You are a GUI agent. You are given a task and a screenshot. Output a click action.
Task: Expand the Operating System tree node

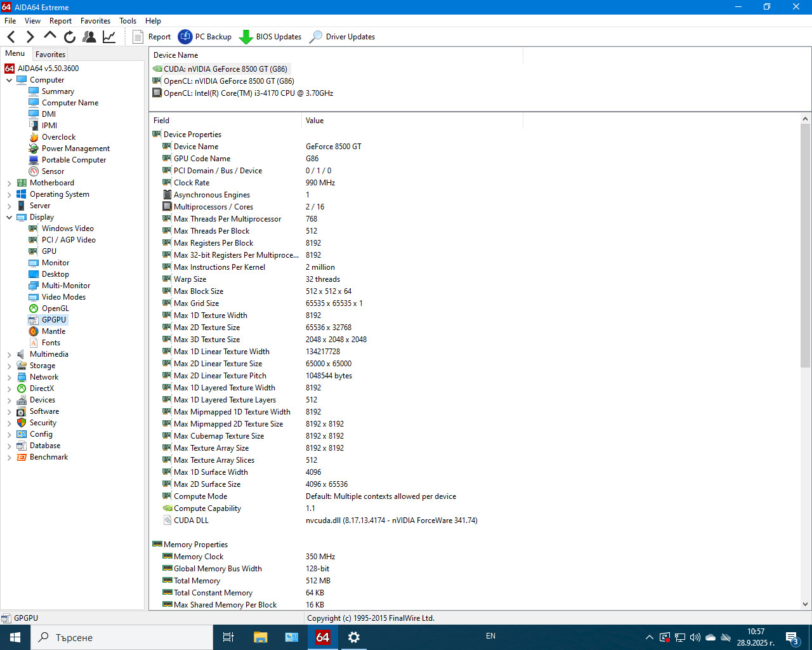tap(10, 194)
